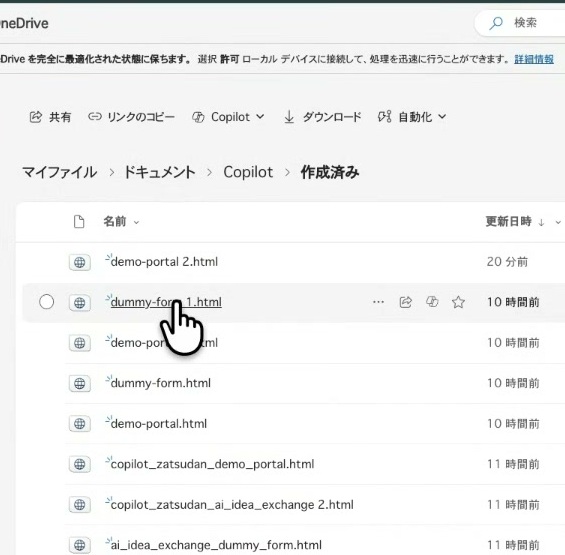
Task: Go to Copilot breadcrumb folder
Action: tap(248, 172)
